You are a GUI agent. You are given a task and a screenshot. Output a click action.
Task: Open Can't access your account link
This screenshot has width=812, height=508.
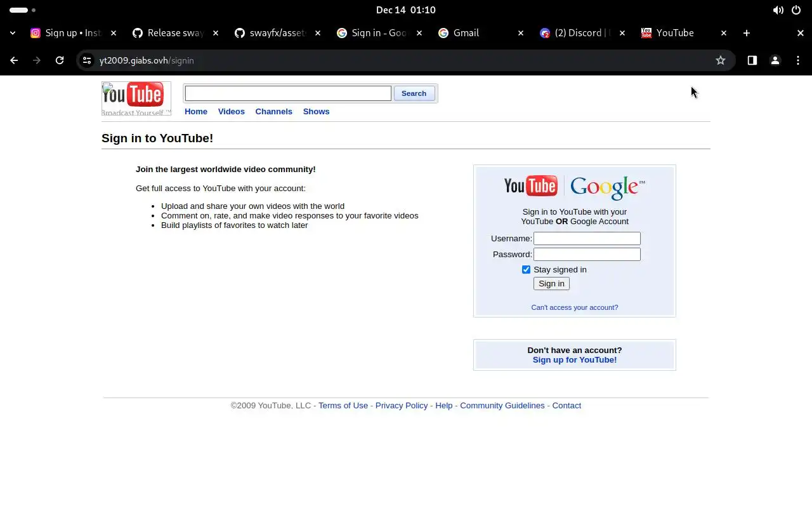pos(575,307)
